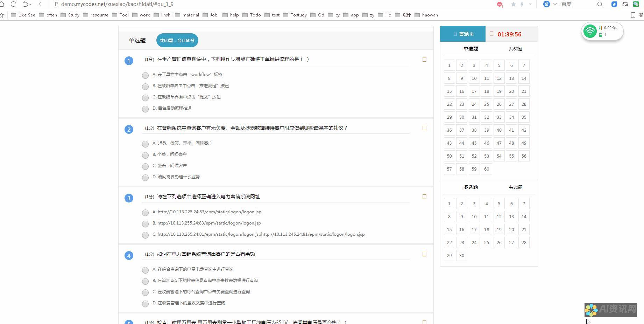Jump to multi-choice question 30 in answer card
This screenshot has height=324, width=644.
462,256
